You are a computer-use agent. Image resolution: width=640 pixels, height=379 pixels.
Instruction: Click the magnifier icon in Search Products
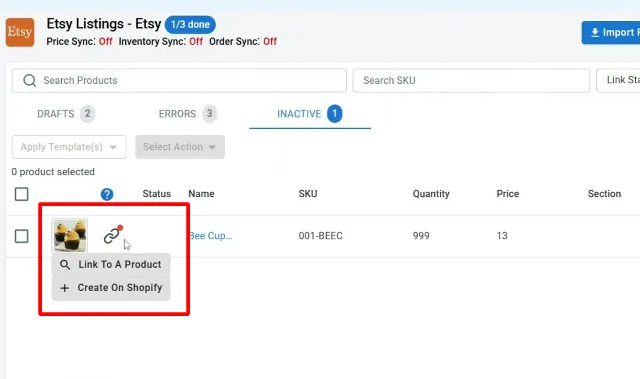tap(29, 80)
